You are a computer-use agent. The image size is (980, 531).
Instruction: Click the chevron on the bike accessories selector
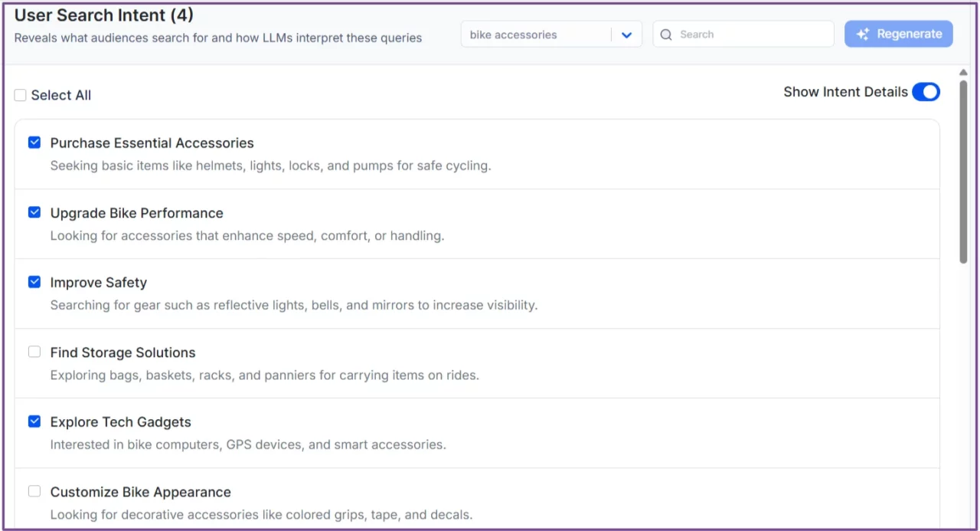(626, 34)
